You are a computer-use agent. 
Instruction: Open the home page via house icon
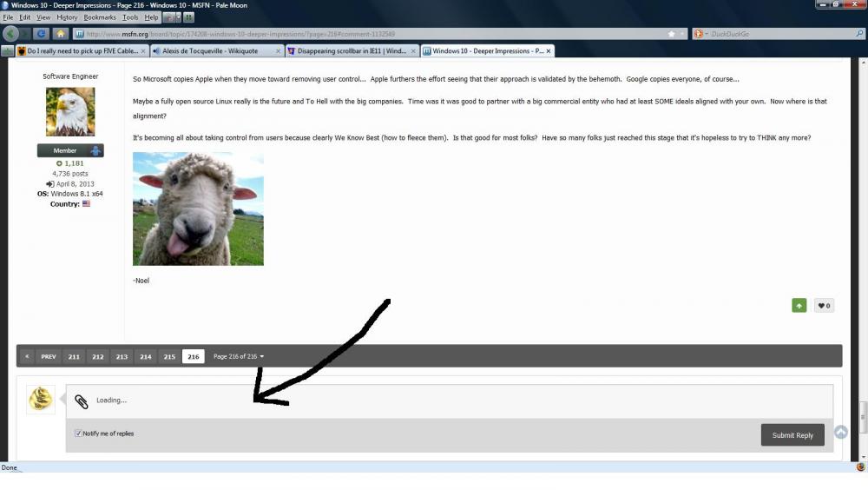tap(61, 34)
